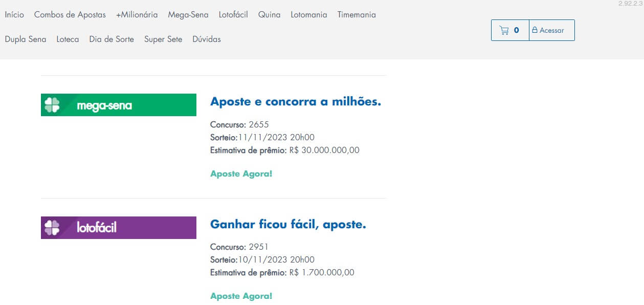
Task: Click Aposte Agora! under Mega-Sena
Action: tap(241, 174)
